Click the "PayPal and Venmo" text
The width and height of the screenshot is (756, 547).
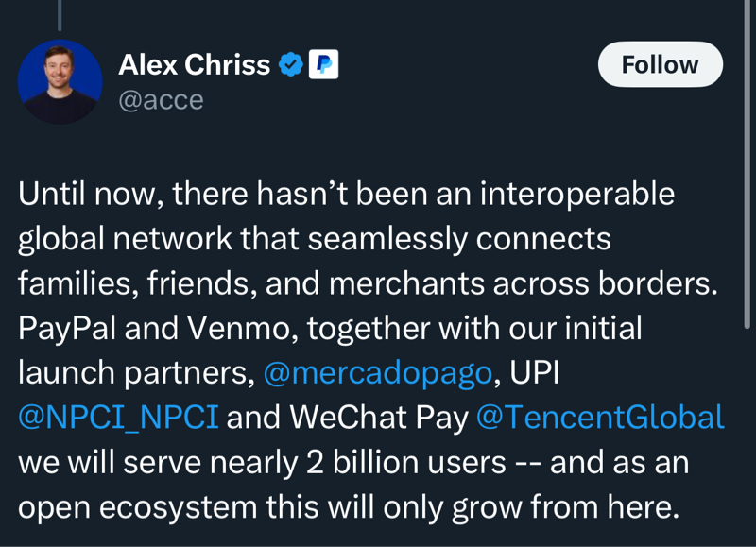coord(151,328)
